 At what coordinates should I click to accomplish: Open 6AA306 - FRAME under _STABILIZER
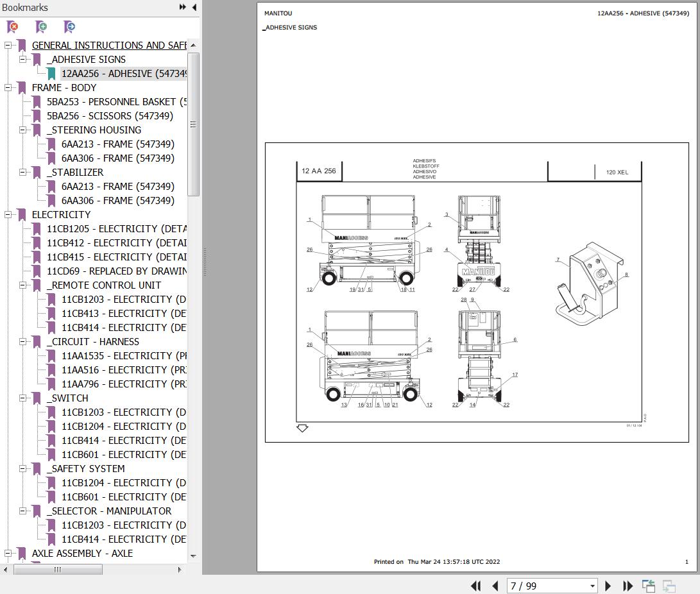coord(118,201)
